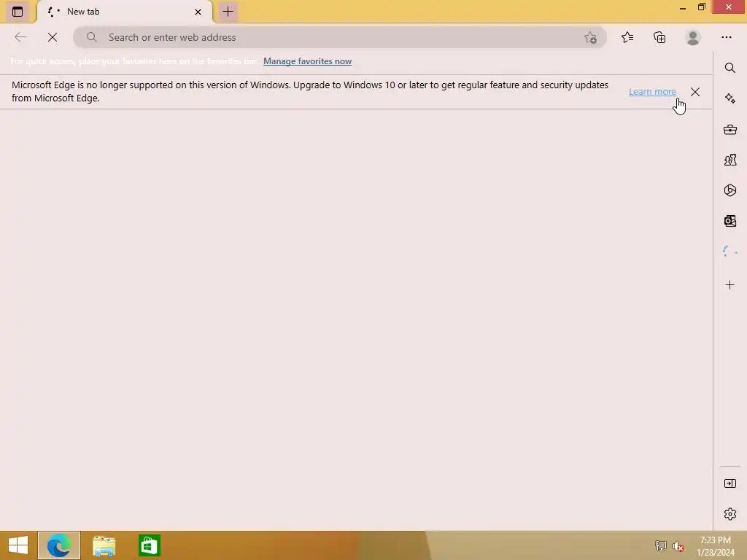Open Settings and more ellipsis menu
This screenshot has width=747, height=560.
point(726,37)
